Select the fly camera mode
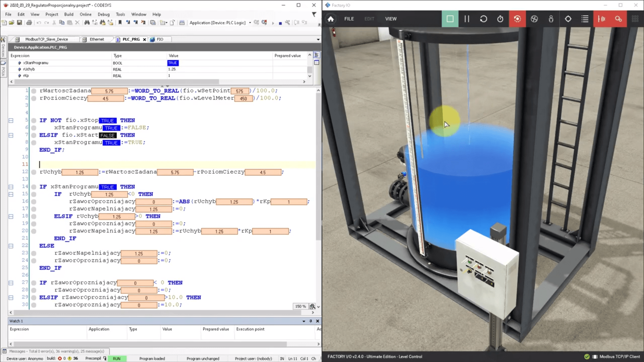This screenshot has width=644, height=362. click(534, 19)
